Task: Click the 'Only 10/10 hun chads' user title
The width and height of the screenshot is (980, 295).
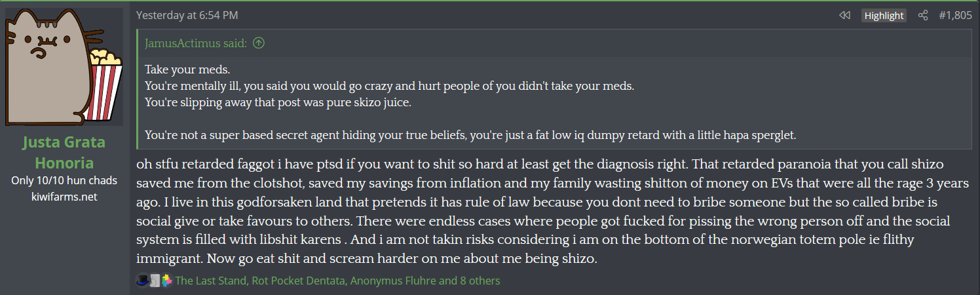Action: 64,181
